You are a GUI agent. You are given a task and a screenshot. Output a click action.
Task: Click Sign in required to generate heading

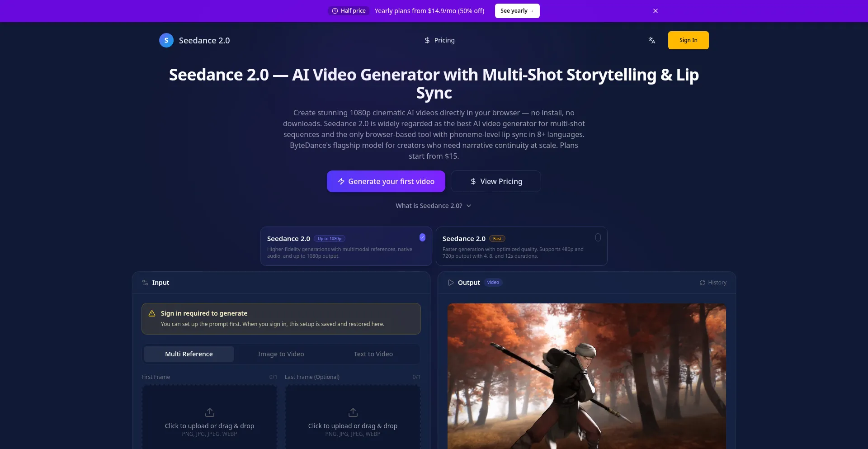click(x=204, y=313)
